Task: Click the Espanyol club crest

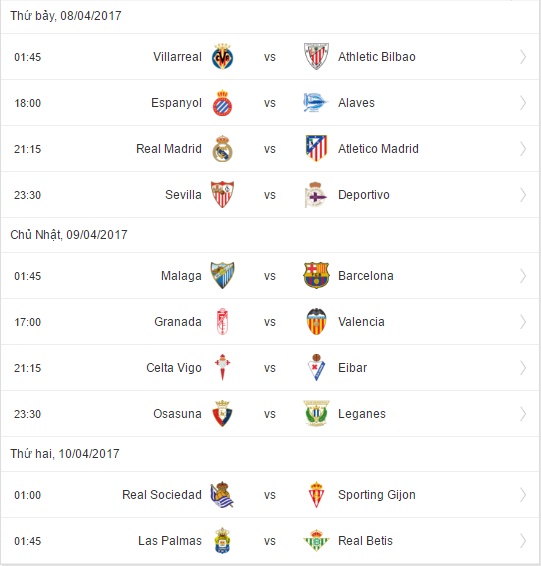Action: click(x=222, y=103)
